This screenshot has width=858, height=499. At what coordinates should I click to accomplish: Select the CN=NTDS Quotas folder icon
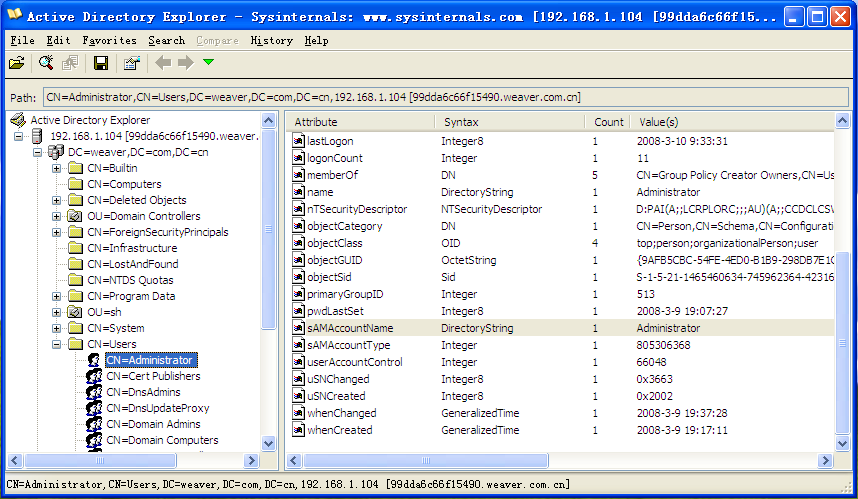click(x=76, y=280)
